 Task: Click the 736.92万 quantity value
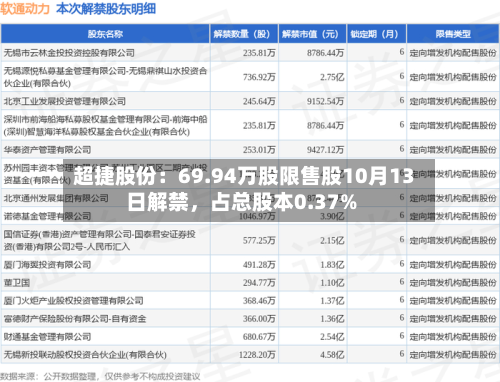click(x=259, y=77)
